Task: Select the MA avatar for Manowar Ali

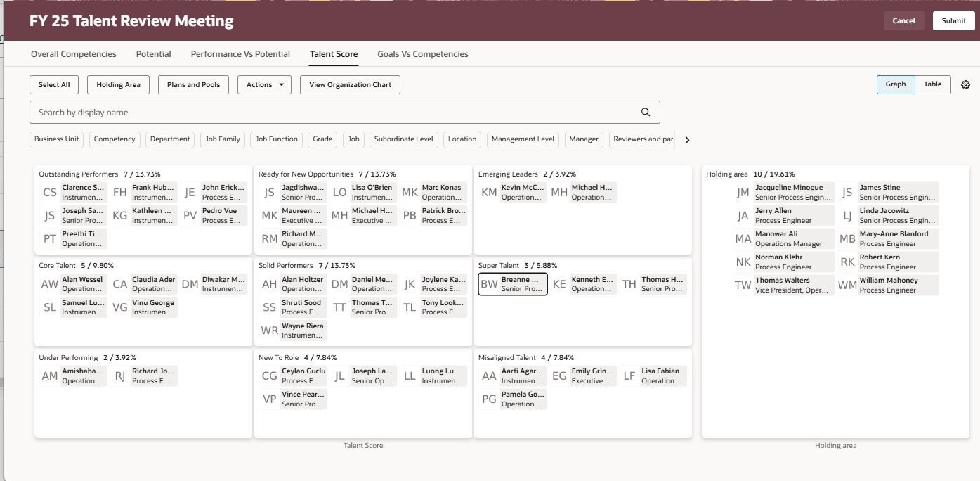Action: pos(743,239)
